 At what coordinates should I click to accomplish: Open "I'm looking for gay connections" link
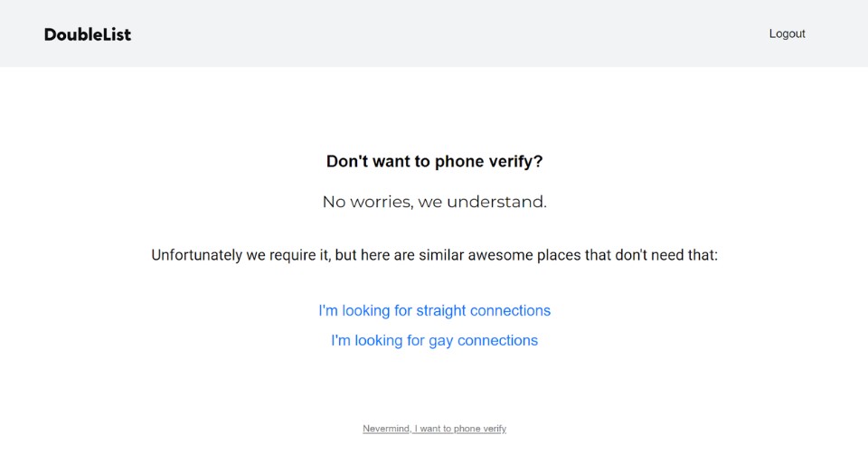click(x=434, y=340)
